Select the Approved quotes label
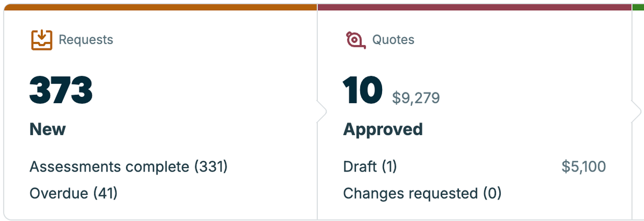 click(x=383, y=129)
